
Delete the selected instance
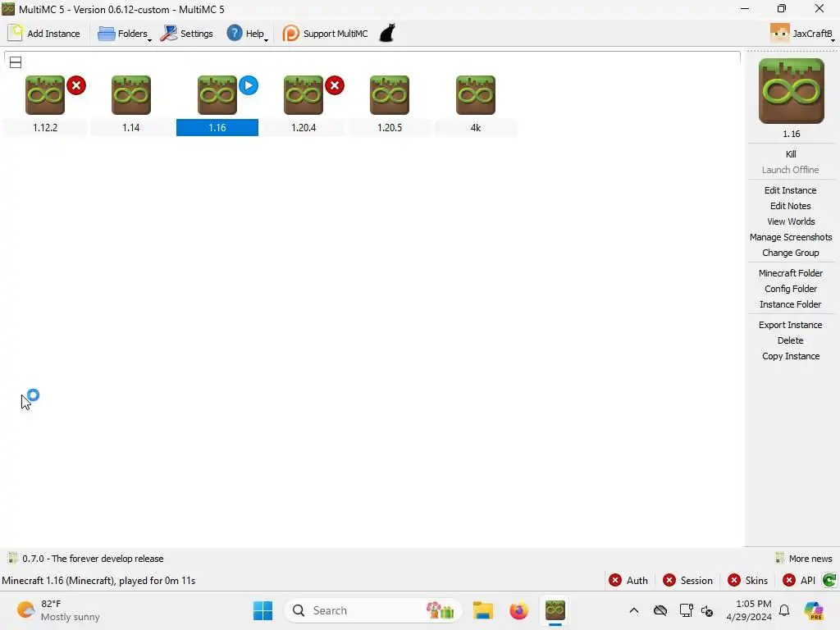click(x=791, y=340)
